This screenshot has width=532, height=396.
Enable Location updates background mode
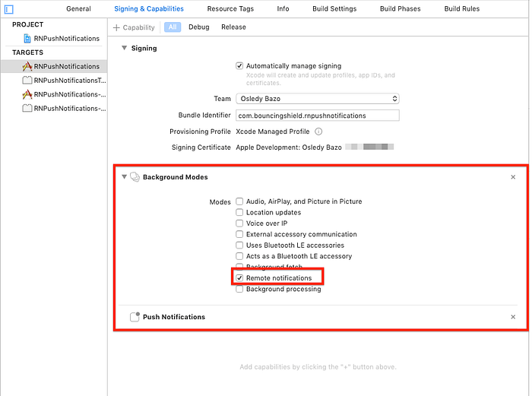tap(239, 212)
